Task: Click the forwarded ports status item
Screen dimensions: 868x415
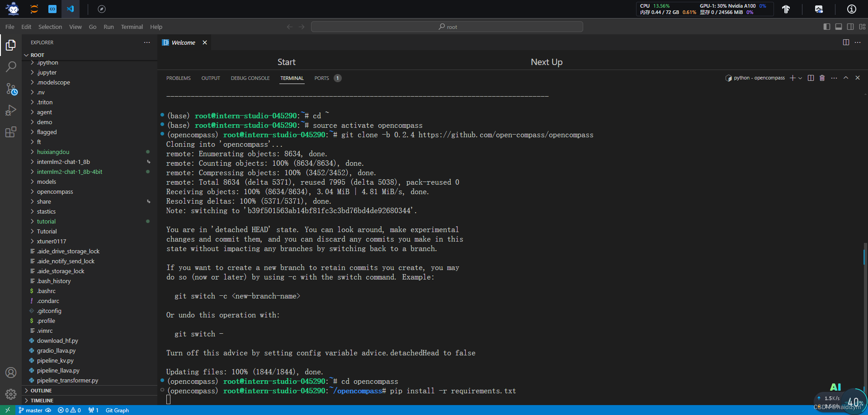Action: [94, 410]
